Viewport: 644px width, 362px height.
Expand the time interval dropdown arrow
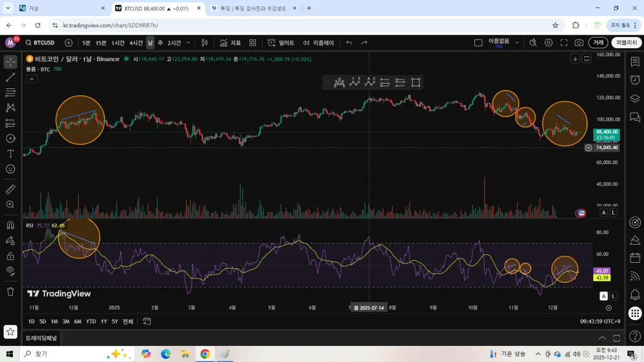(x=188, y=43)
